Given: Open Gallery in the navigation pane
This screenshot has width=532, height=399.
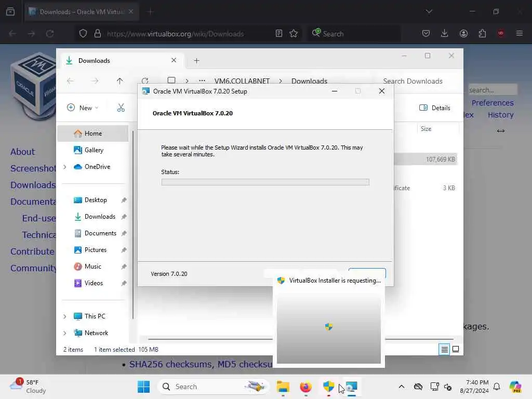Looking at the screenshot, I should tap(94, 150).
